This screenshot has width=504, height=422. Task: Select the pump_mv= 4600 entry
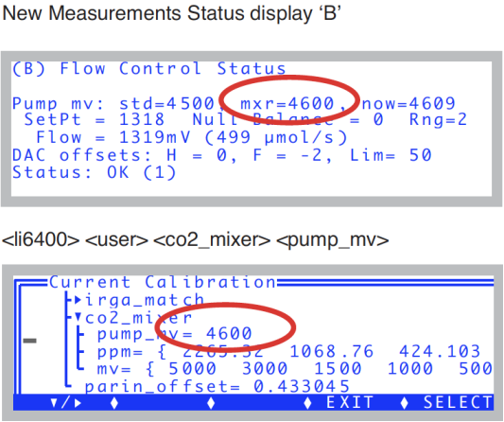point(174,334)
